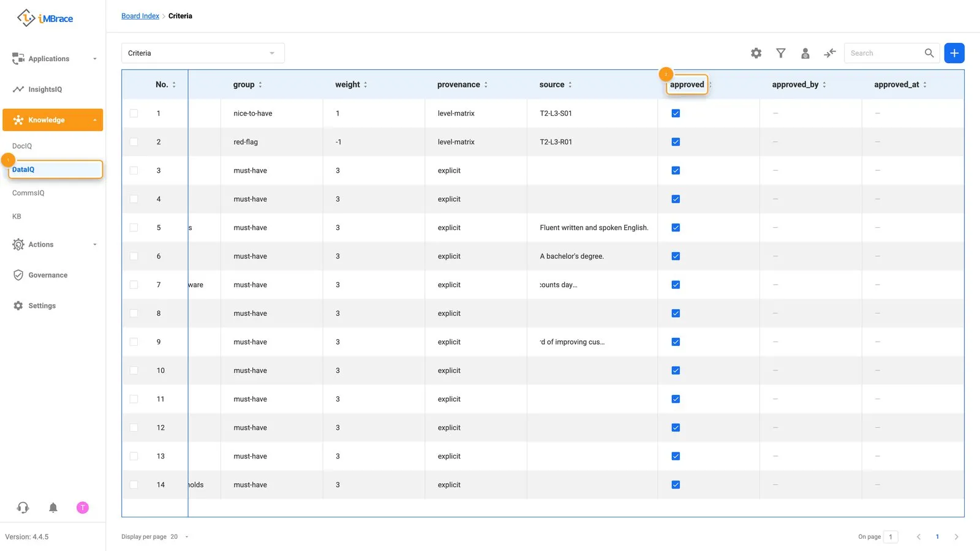Viewport: 980px width, 551px height.
Task: Expand the Applications menu
Action: coord(53,59)
